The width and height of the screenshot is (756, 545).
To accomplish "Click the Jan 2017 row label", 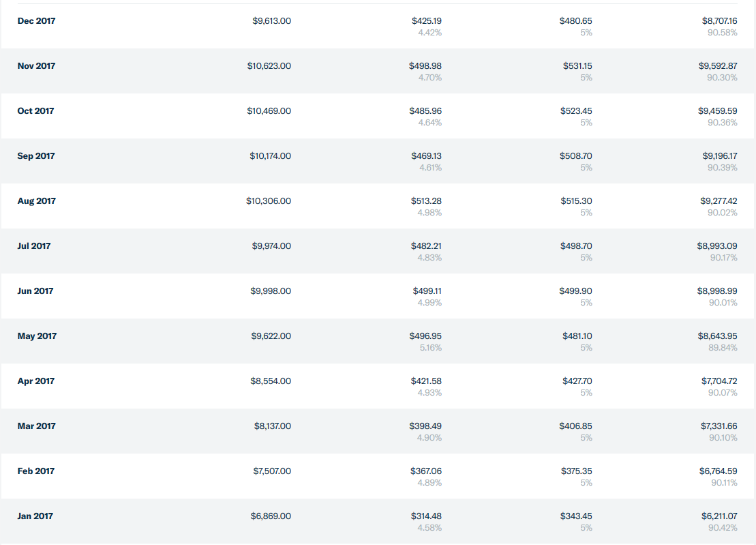I will click(x=35, y=516).
